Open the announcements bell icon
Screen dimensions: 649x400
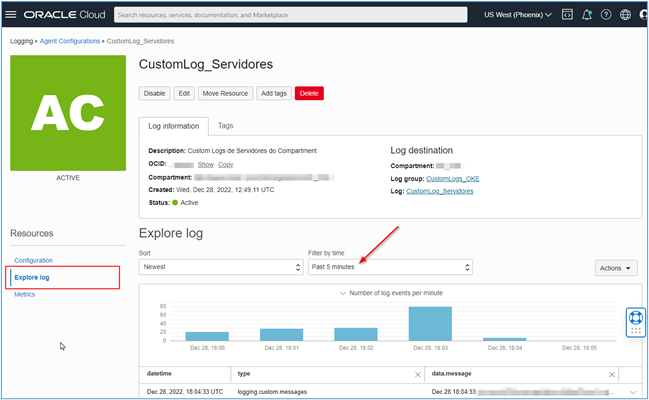pos(587,14)
